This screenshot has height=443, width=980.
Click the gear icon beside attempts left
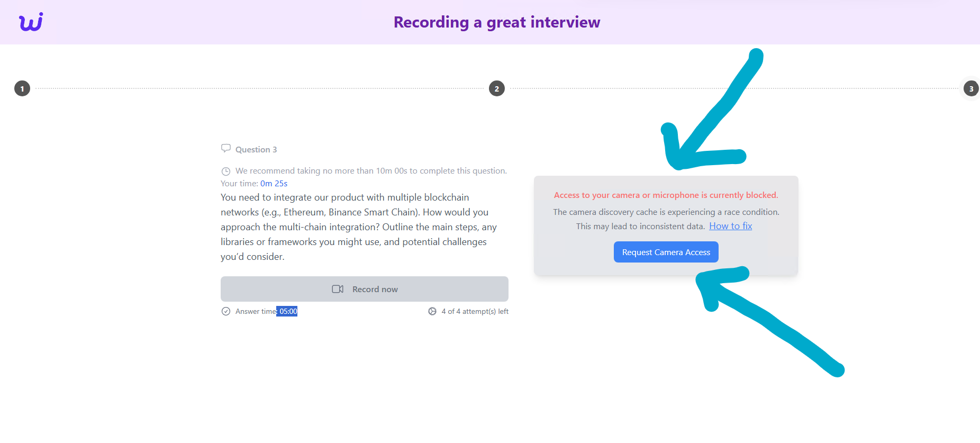[x=432, y=311]
